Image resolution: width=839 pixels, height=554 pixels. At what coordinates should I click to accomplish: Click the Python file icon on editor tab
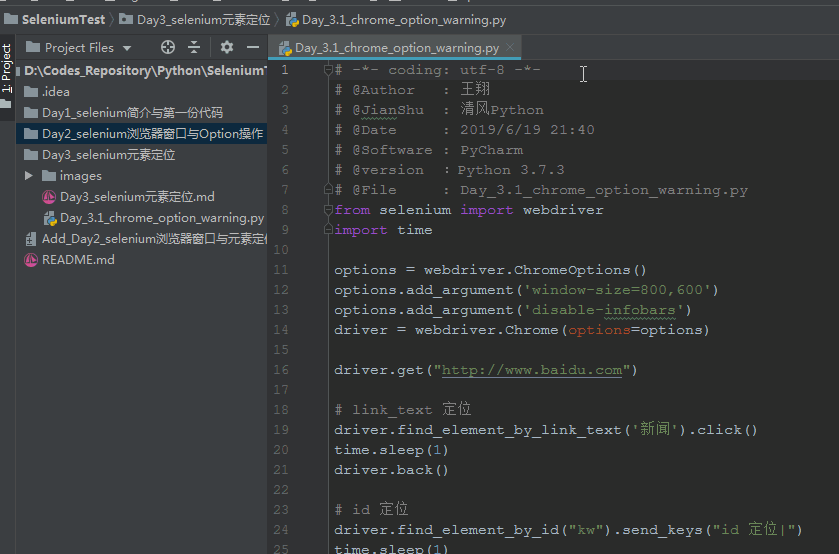[x=285, y=48]
